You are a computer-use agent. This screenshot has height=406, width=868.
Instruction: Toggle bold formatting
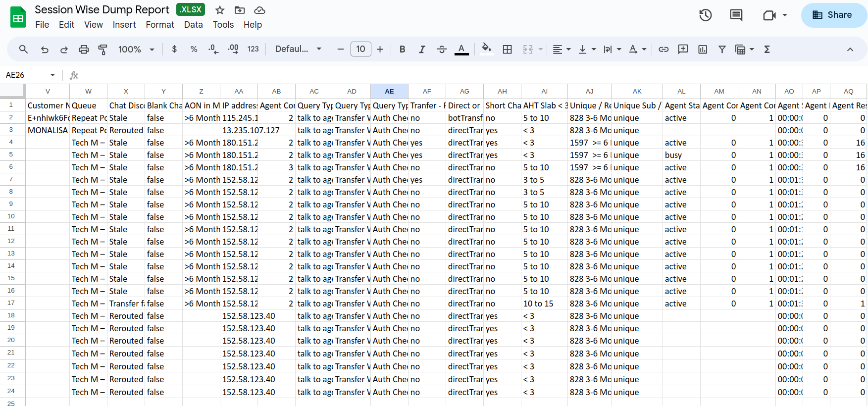[402, 50]
